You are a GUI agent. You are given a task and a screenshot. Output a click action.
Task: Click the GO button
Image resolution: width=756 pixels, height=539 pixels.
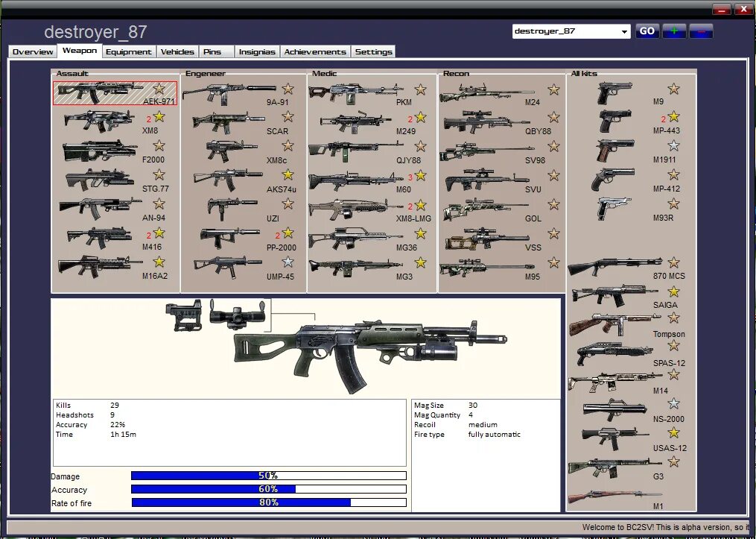tap(647, 31)
